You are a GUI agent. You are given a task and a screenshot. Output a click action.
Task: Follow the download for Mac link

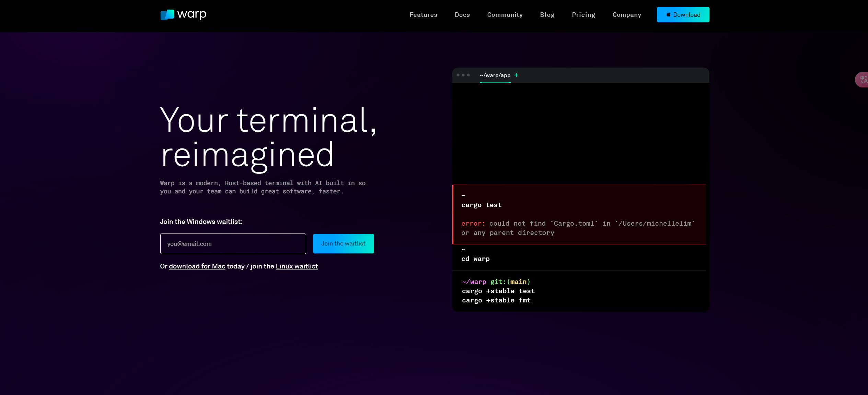[x=197, y=266]
